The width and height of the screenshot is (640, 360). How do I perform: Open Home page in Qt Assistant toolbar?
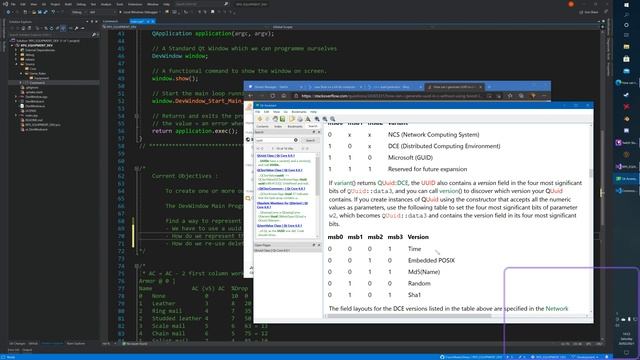(275, 119)
